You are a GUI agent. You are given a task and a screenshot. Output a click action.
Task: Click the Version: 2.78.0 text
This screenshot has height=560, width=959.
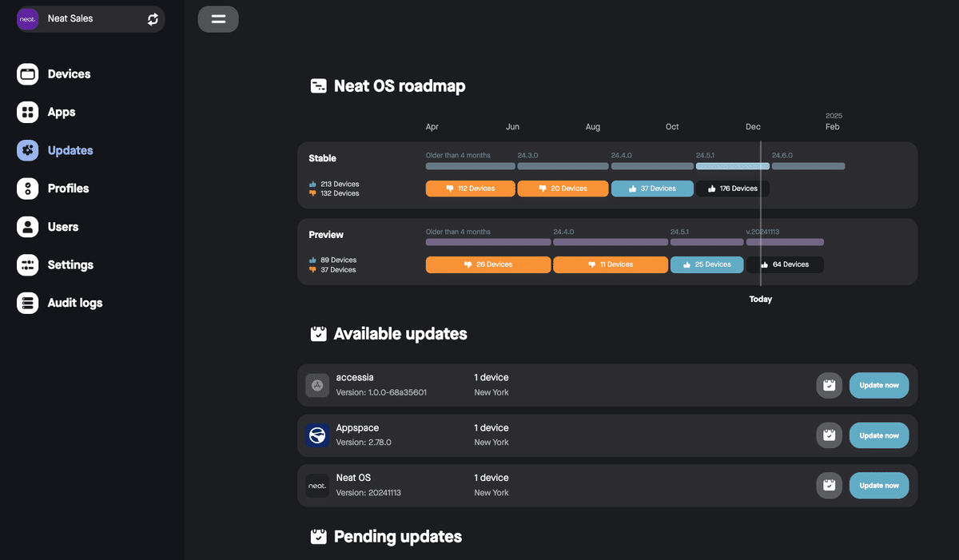[x=364, y=443]
